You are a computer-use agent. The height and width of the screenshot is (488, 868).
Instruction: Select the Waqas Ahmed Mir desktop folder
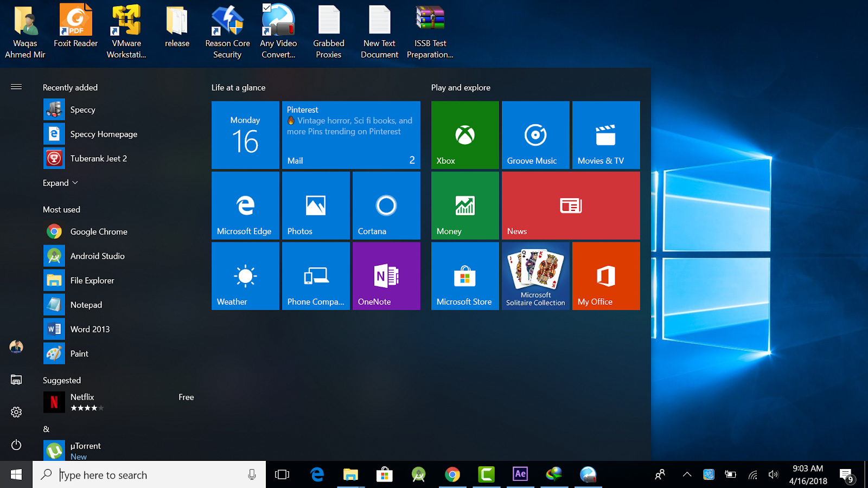tap(25, 31)
